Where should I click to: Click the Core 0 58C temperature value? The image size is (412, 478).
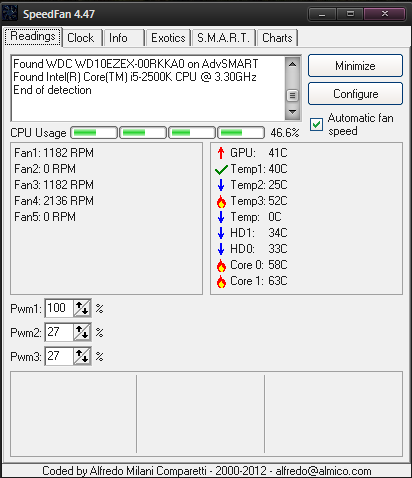click(278, 265)
